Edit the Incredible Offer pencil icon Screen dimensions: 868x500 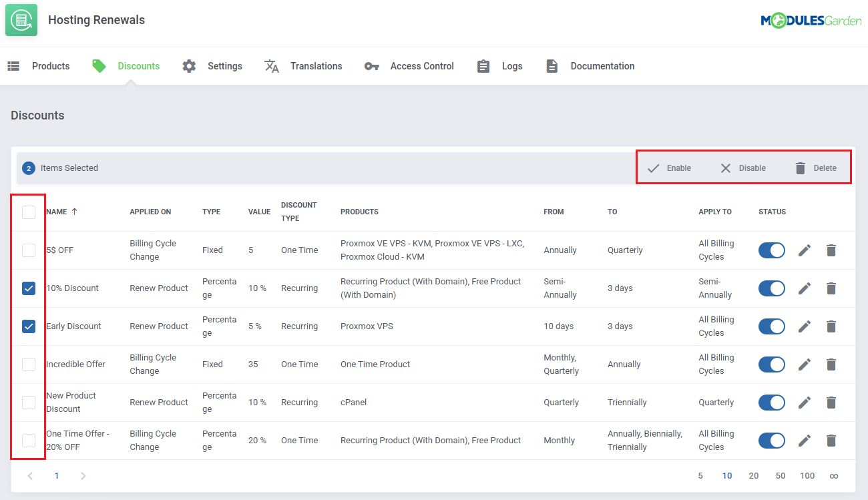[x=805, y=364]
